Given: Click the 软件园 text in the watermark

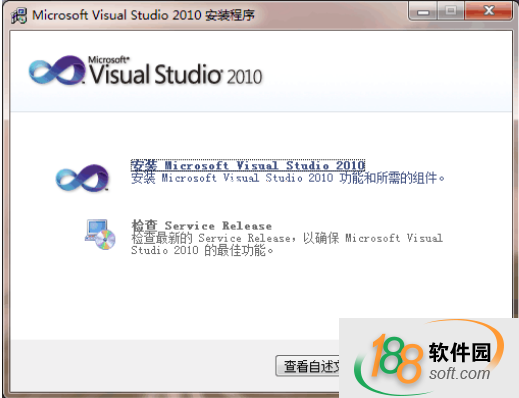Looking at the screenshot, I should [x=459, y=352].
